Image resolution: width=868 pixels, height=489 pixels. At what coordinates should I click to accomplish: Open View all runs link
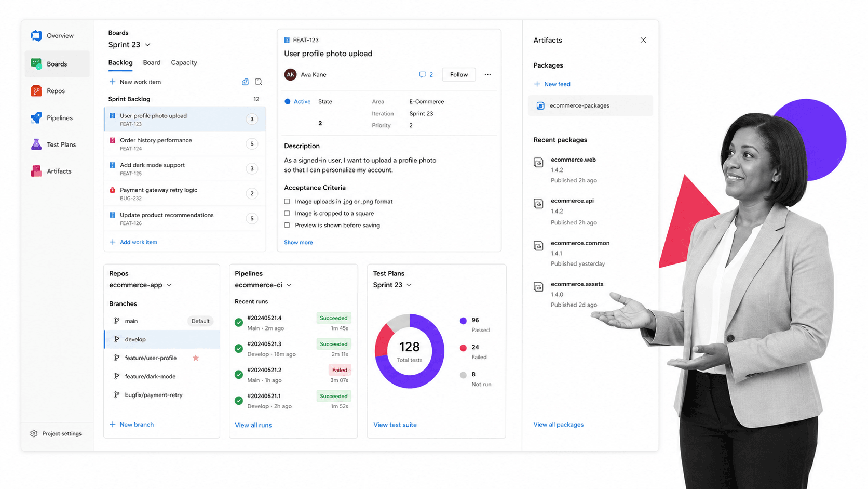coord(253,425)
